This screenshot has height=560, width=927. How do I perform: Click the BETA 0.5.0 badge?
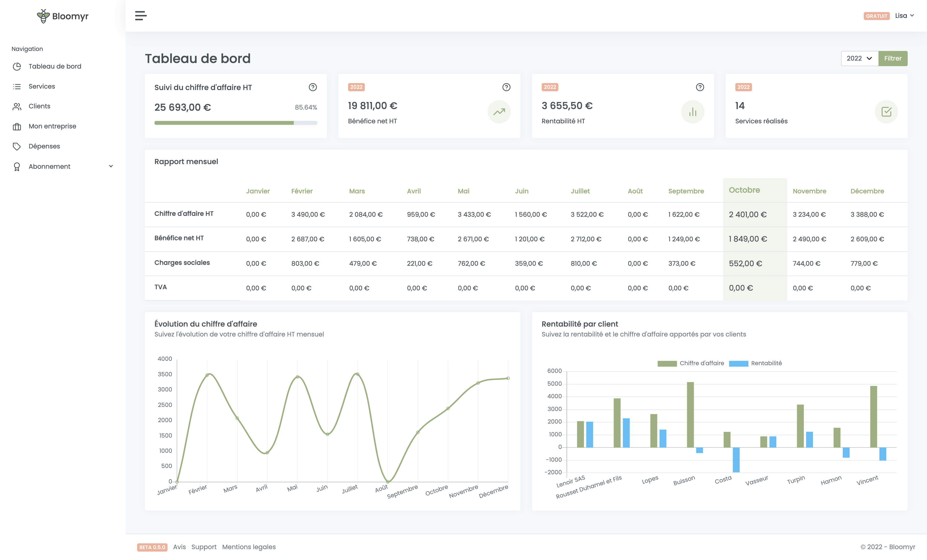click(152, 547)
